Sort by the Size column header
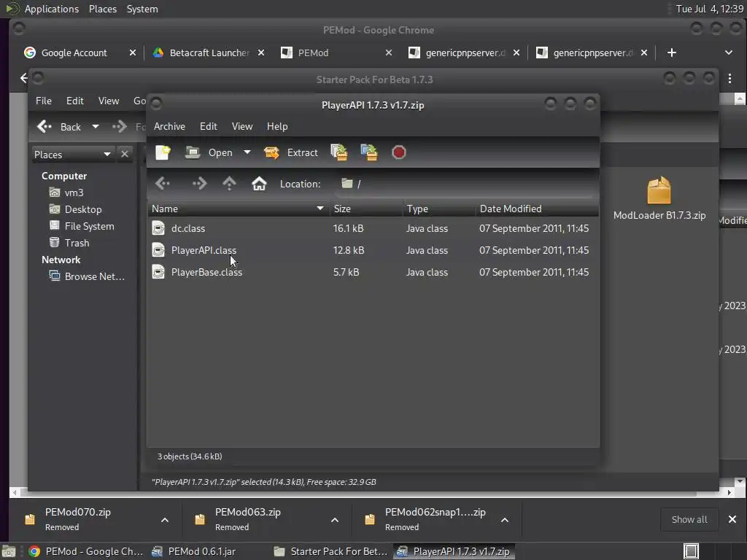 tap(366, 209)
